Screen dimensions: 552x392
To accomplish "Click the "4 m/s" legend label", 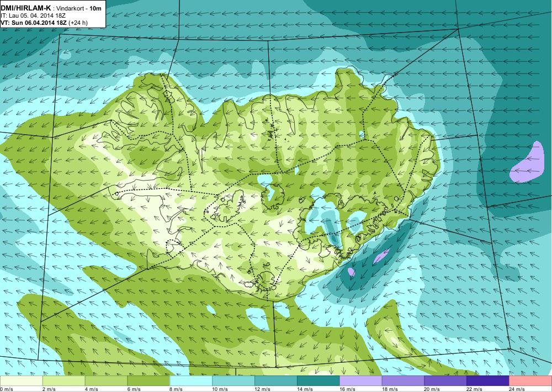I will click(92, 389).
